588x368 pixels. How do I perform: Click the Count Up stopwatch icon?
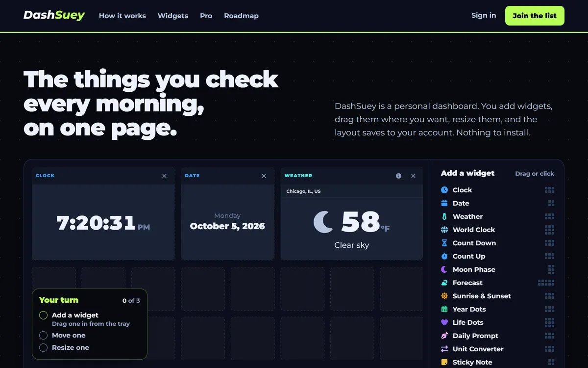point(444,256)
